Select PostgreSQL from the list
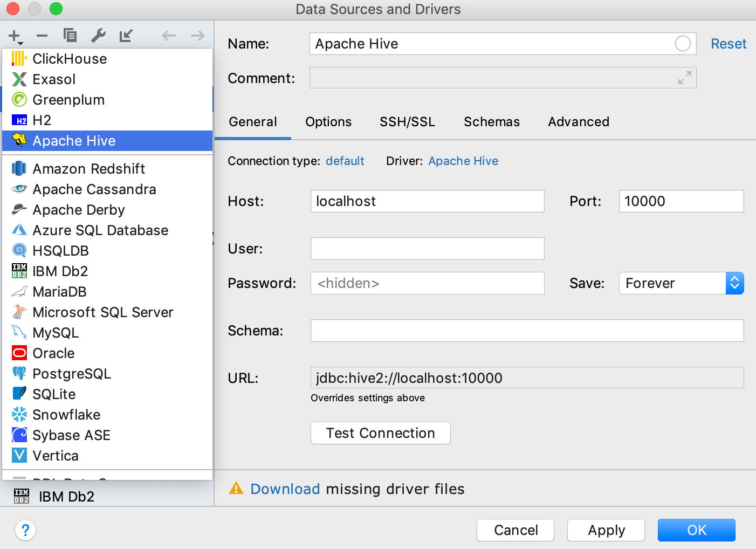 click(x=108, y=374)
